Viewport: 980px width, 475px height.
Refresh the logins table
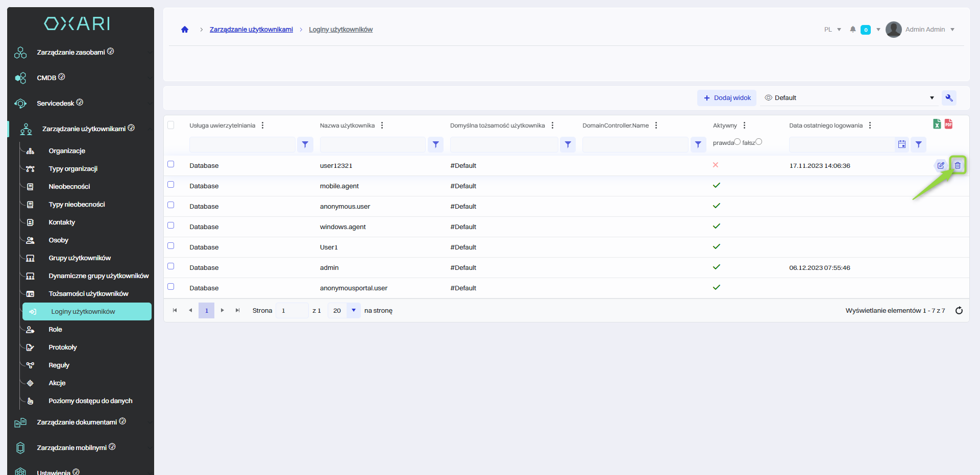[x=959, y=311]
